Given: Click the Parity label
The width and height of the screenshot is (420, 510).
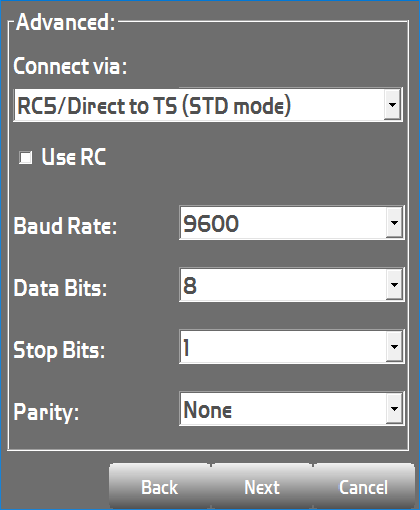Looking at the screenshot, I should coord(46,413).
